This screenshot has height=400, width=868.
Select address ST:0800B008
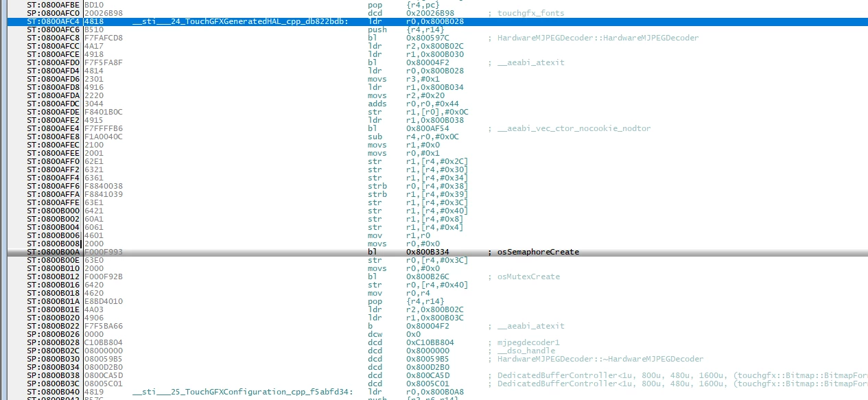pyautogui.click(x=54, y=244)
